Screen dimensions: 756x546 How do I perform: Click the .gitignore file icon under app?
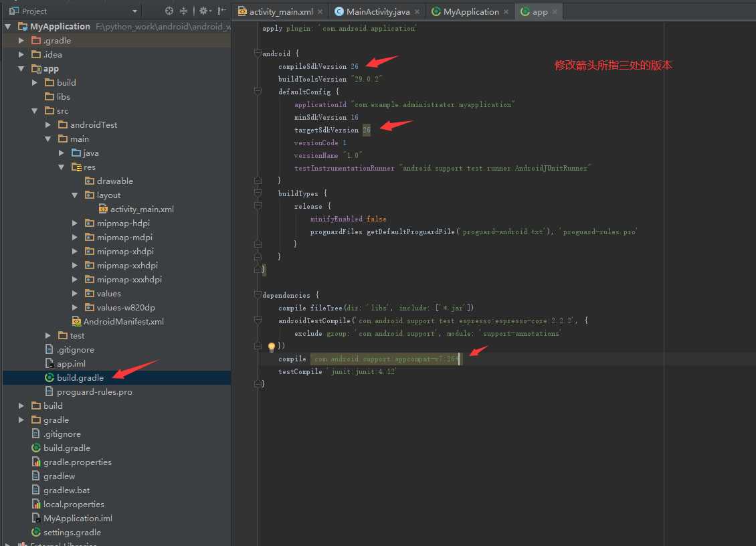(50, 349)
